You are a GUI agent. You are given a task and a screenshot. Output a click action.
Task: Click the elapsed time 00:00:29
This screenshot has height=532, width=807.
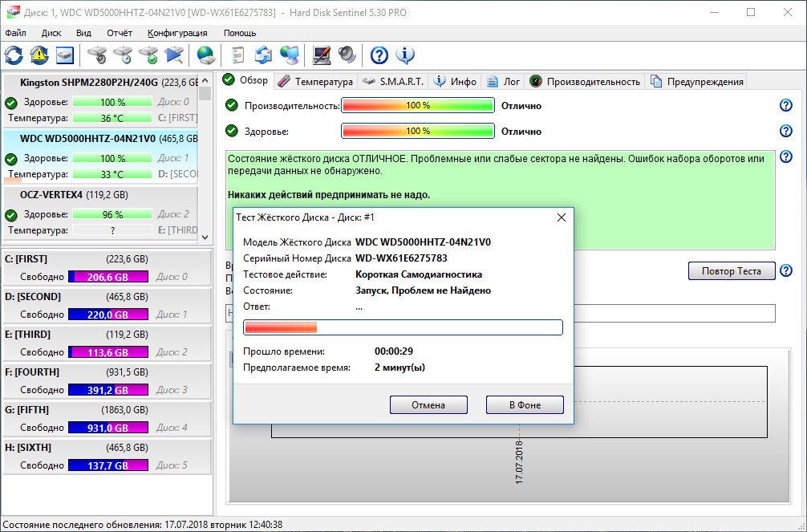coord(394,351)
